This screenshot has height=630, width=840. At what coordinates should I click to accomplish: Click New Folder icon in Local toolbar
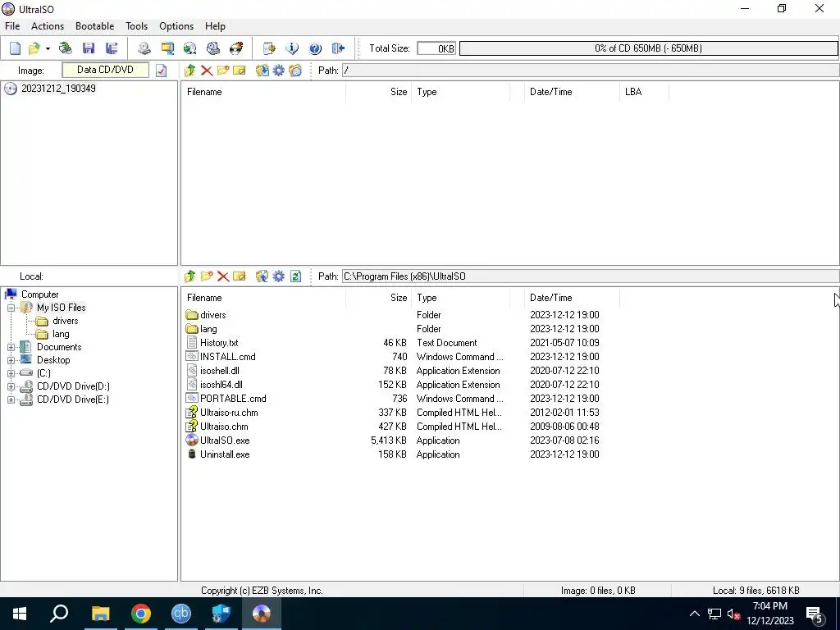click(x=207, y=276)
